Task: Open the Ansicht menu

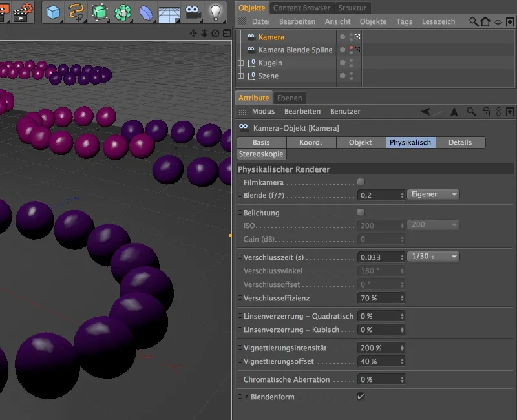Action: tap(337, 22)
